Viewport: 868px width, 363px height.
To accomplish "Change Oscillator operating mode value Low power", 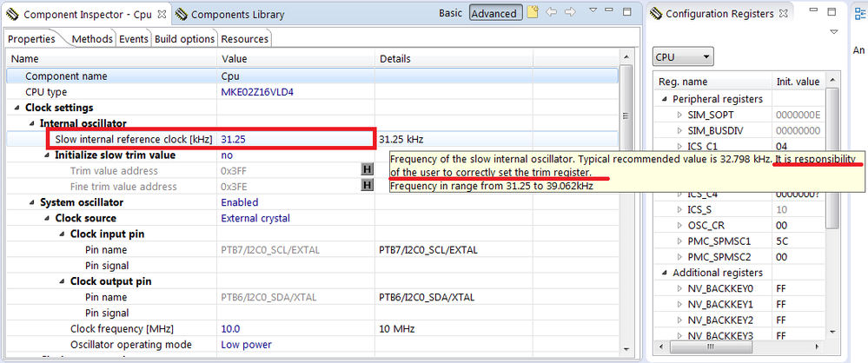I will click(x=296, y=345).
